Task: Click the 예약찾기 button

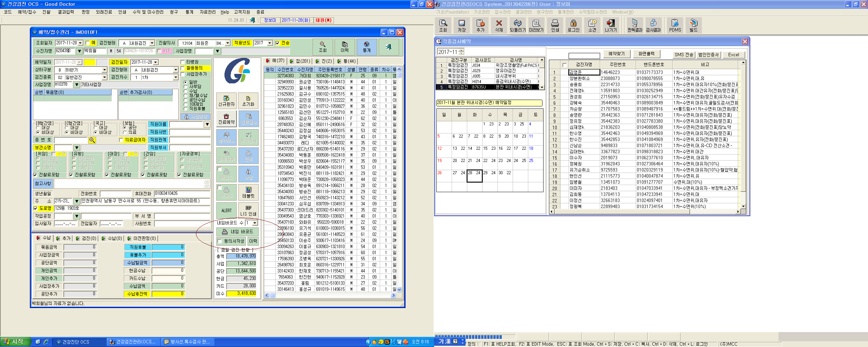Action: (616, 54)
